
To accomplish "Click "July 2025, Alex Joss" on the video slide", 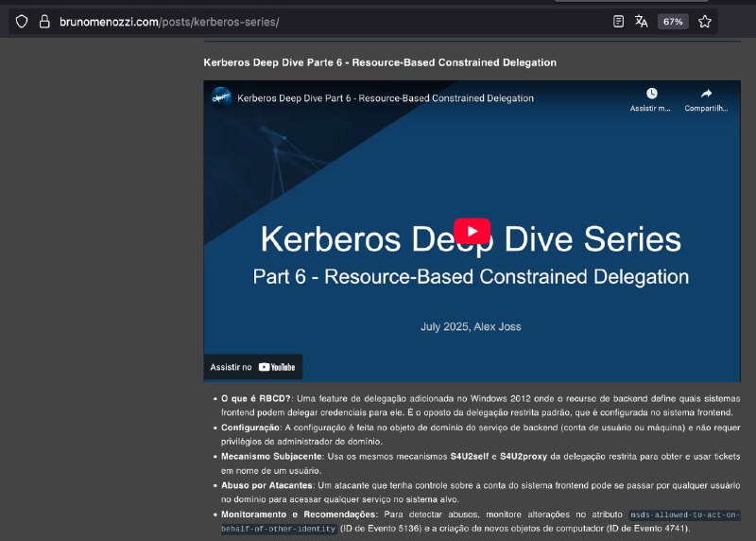I will point(471,327).
